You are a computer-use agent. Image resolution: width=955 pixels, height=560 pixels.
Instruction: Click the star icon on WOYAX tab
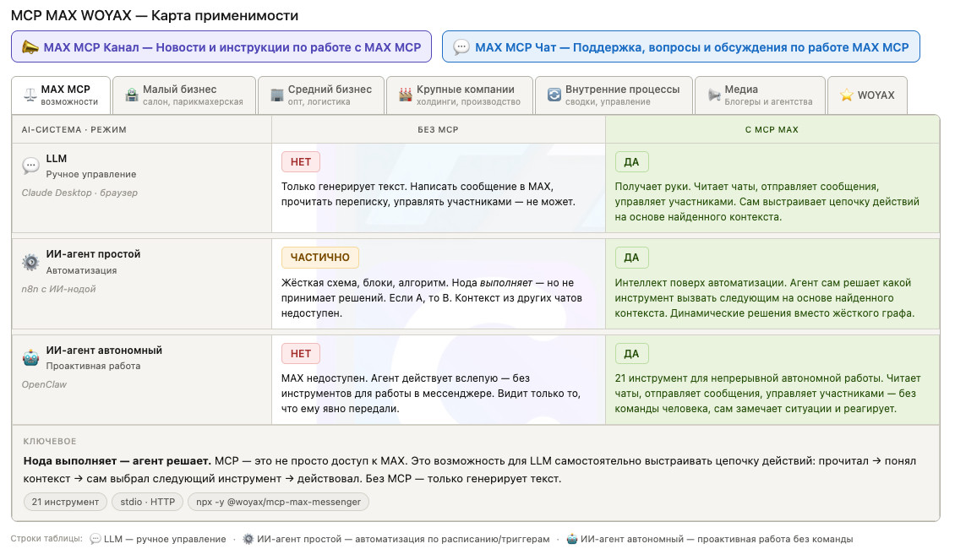[x=847, y=95]
